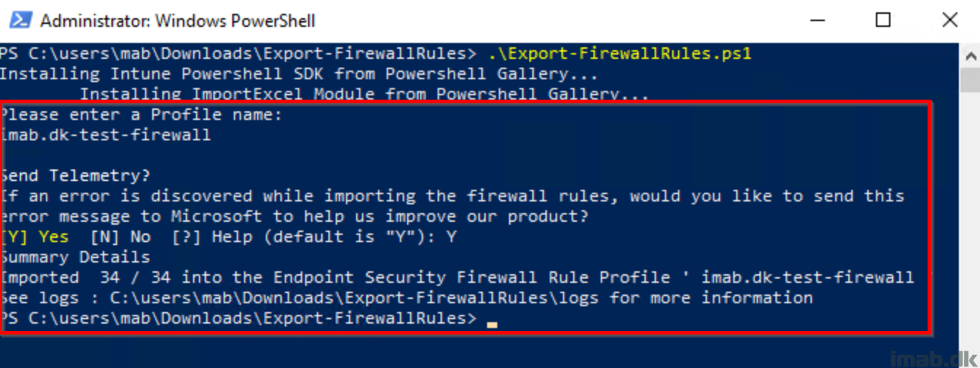Click the [Y] Yes option text
Viewport: 980px width, 368px height.
(35, 237)
